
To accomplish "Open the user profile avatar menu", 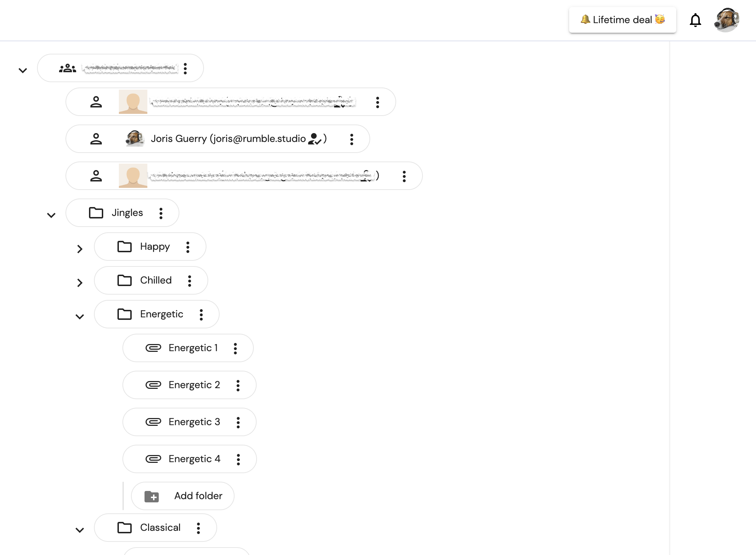I will tap(727, 20).
